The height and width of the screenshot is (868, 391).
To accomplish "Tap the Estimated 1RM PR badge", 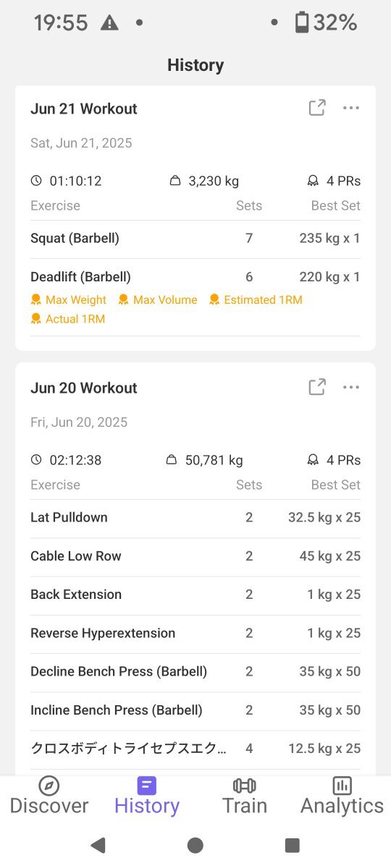I will pos(256,299).
